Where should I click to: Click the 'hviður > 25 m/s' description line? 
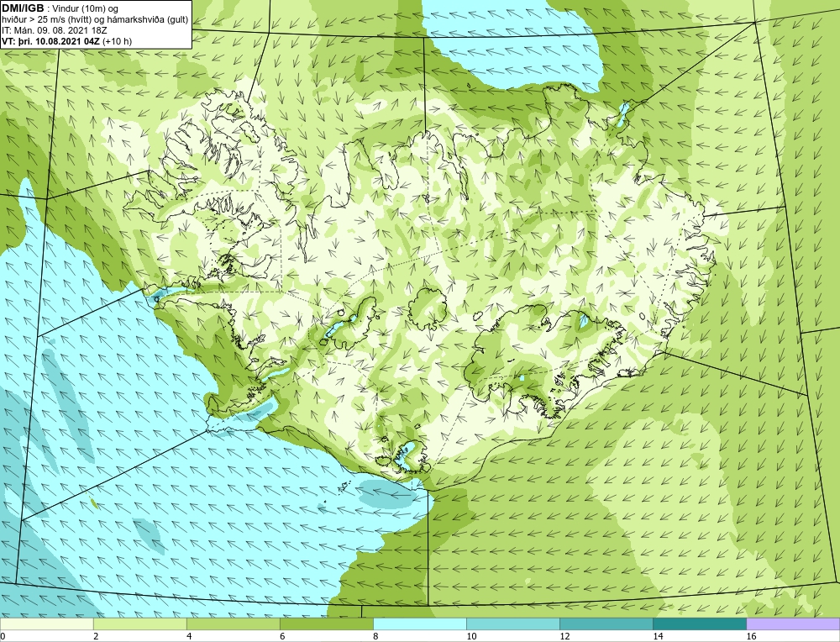[95, 20]
